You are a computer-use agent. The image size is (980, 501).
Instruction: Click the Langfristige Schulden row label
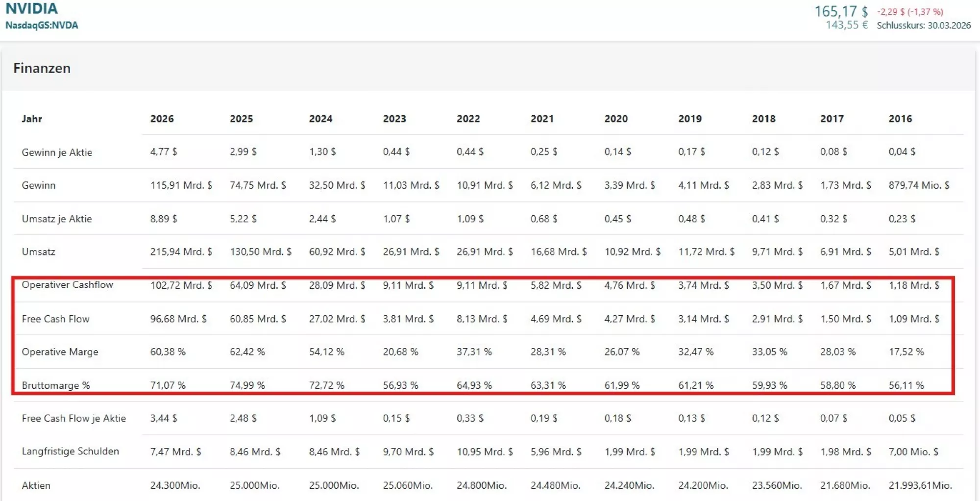(70, 451)
